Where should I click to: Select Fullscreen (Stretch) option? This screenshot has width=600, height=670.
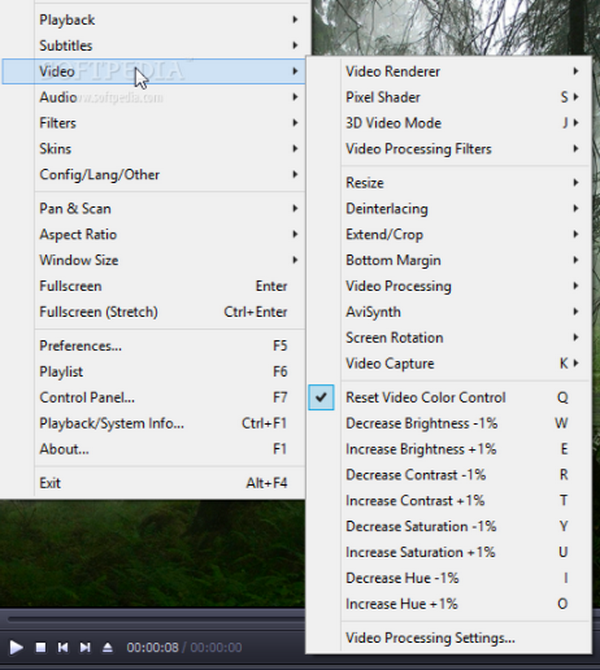[98, 312]
